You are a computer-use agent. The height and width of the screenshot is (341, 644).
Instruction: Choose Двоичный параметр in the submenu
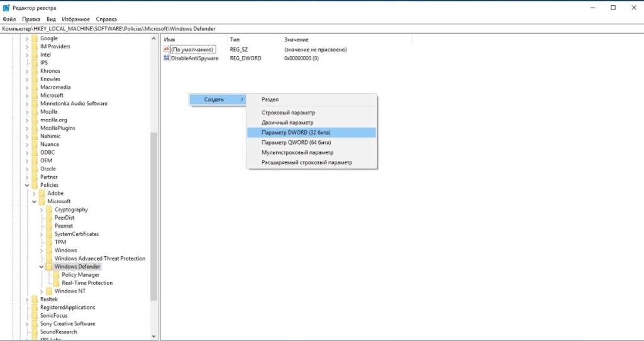click(x=311, y=123)
